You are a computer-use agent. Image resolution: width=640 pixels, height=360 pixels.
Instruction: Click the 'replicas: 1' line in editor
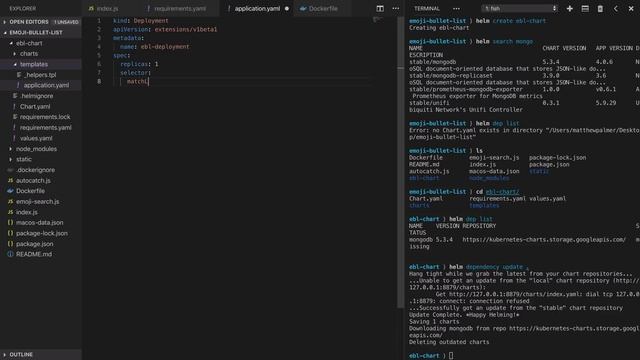(139, 64)
